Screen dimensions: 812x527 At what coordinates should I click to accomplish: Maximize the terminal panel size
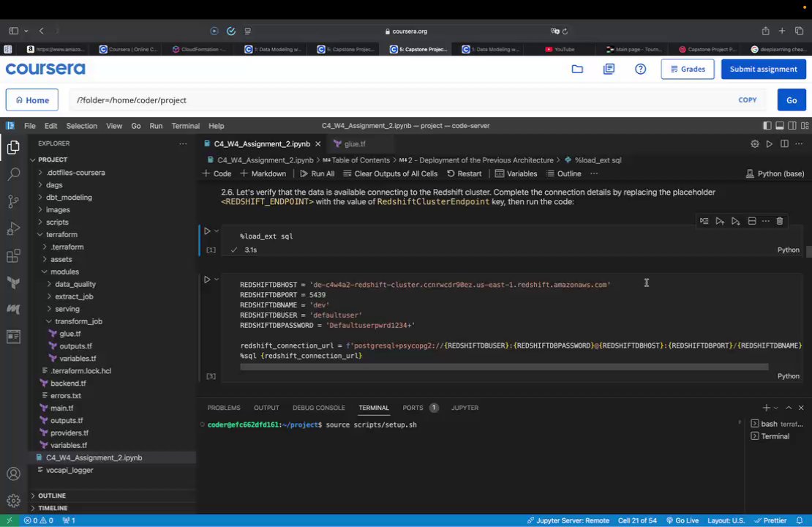789,408
